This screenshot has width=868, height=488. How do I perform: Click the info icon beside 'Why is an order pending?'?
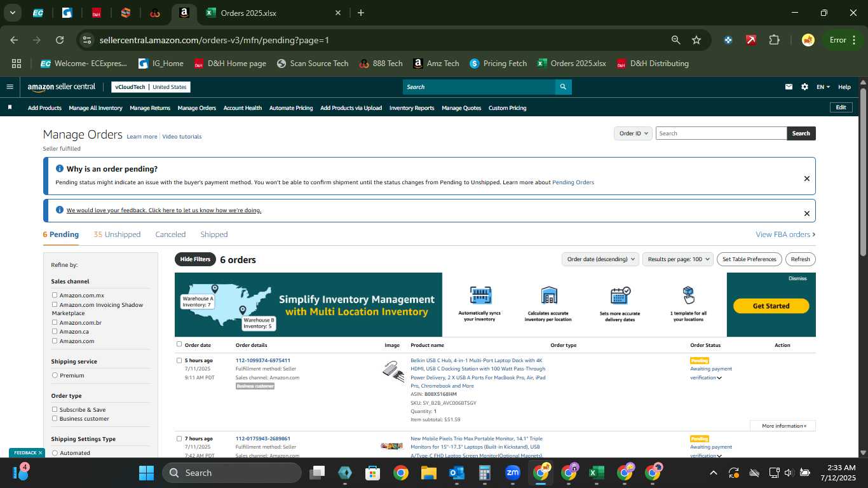tap(60, 168)
